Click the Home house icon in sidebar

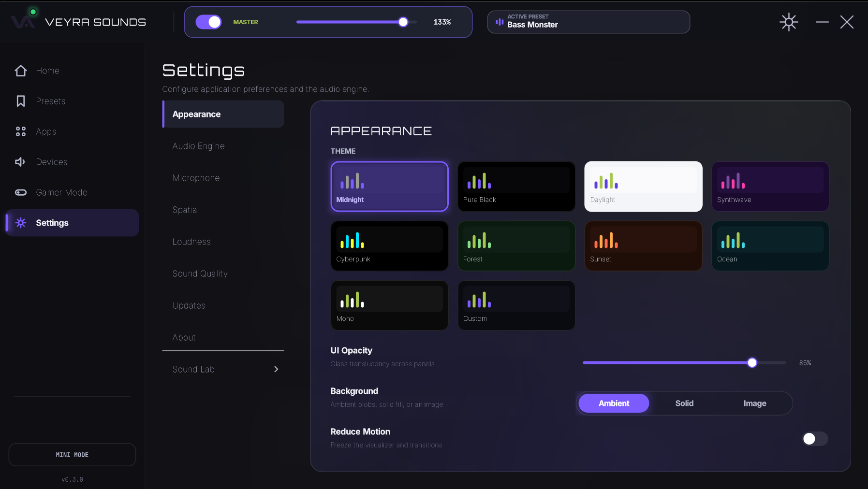coord(21,71)
